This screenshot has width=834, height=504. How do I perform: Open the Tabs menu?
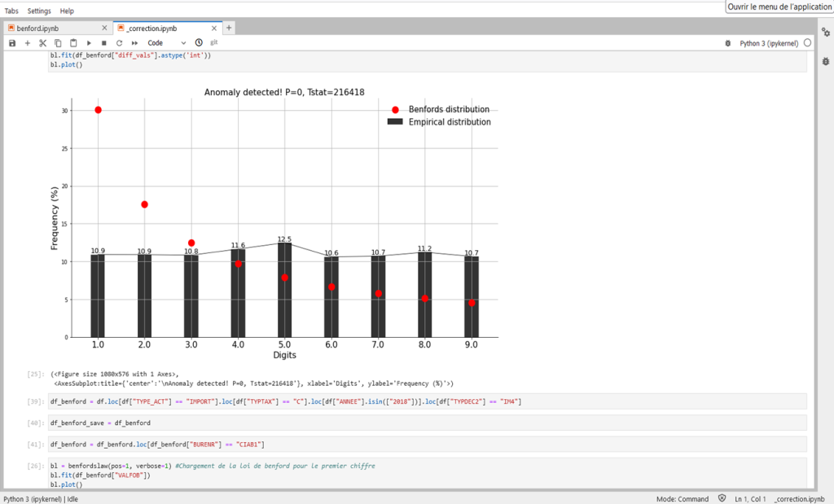11,11
